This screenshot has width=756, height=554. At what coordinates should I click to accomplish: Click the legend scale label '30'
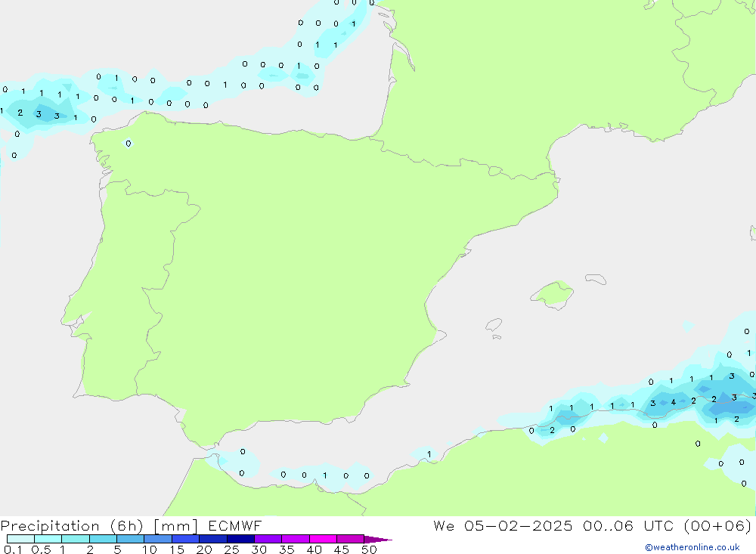point(259,549)
